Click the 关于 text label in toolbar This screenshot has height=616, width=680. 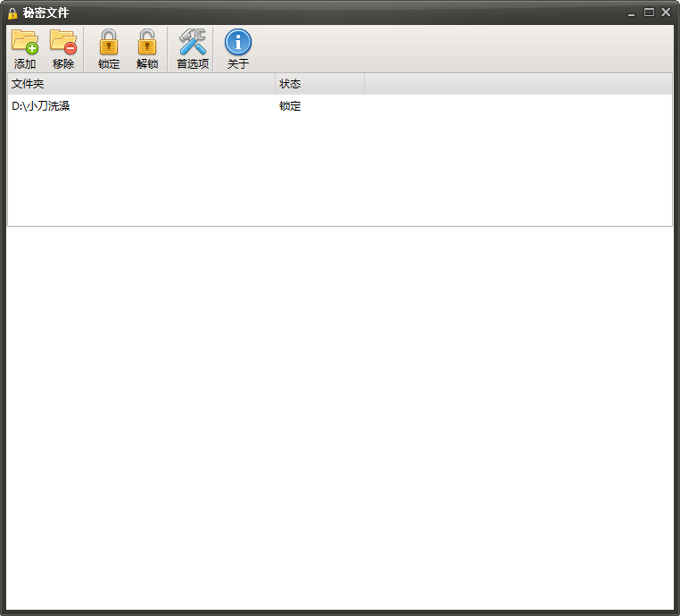coord(237,64)
